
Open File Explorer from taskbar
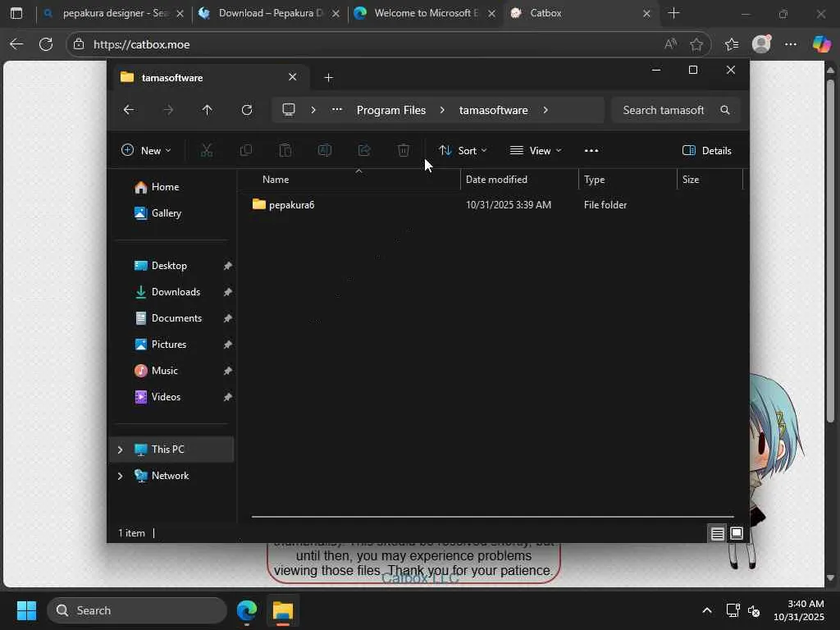point(283,610)
